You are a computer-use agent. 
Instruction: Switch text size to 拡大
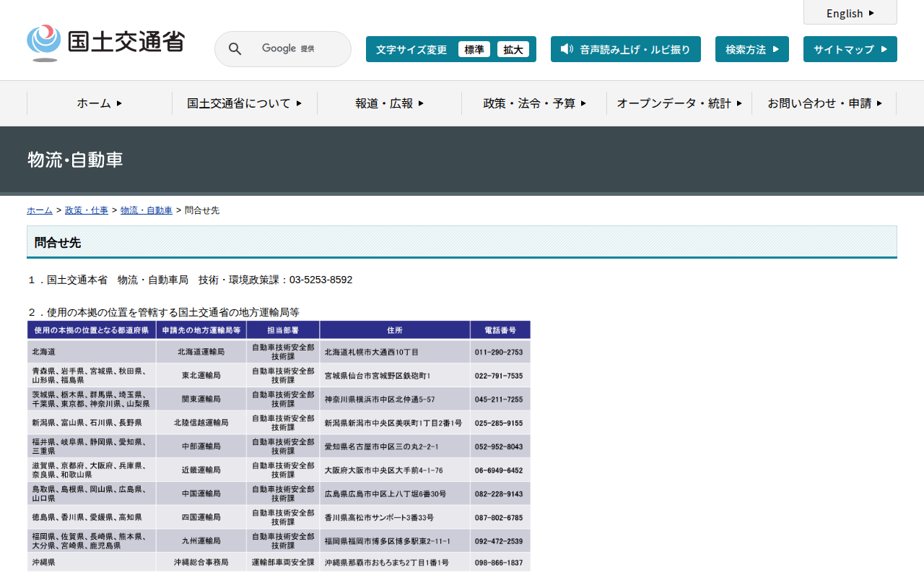513,49
